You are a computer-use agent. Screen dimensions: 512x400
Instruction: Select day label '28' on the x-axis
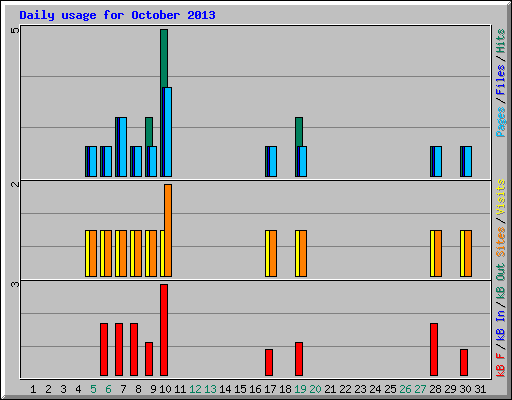pos(435,389)
